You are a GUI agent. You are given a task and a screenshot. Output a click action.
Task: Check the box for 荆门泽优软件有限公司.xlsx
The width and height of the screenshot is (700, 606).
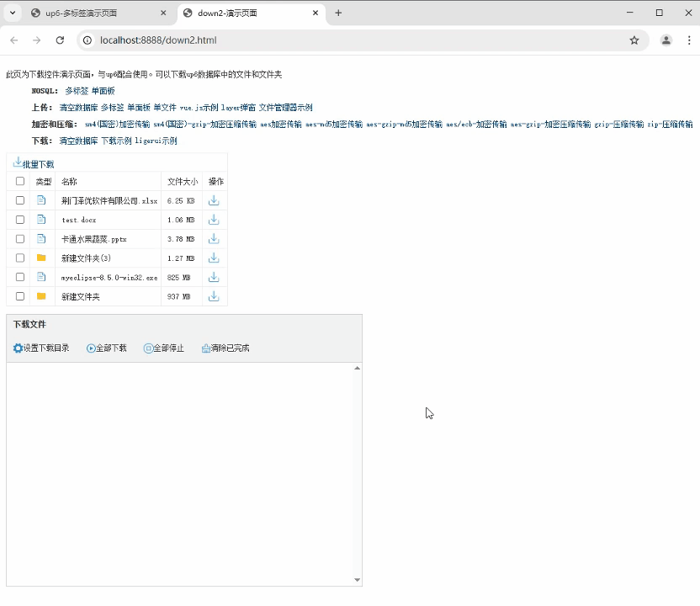point(20,201)
